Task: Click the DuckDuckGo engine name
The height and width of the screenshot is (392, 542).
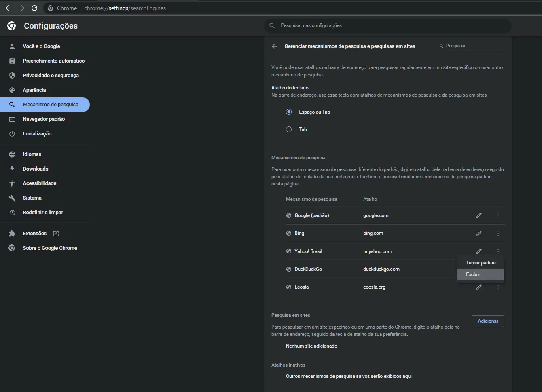Action: (x=308, y=269)
